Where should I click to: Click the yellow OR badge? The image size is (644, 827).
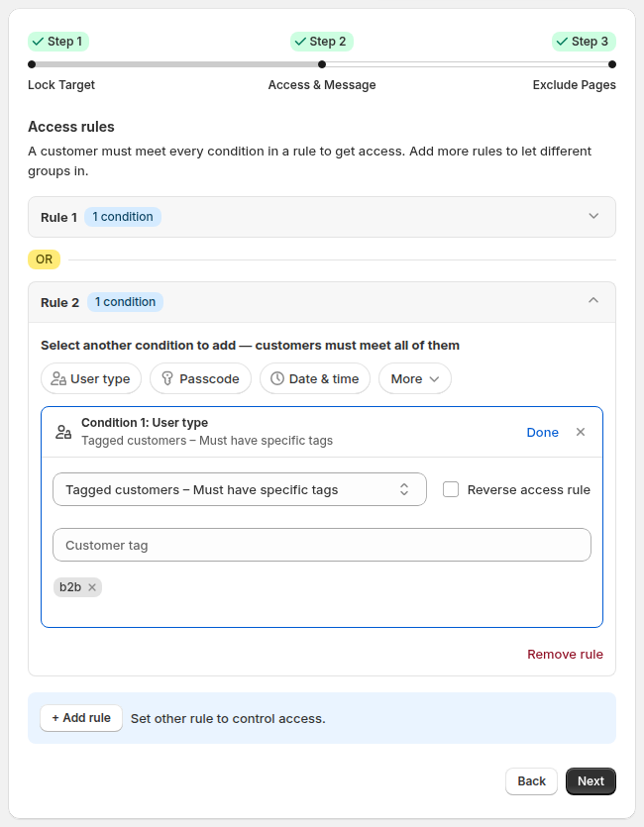click(44, 259)
